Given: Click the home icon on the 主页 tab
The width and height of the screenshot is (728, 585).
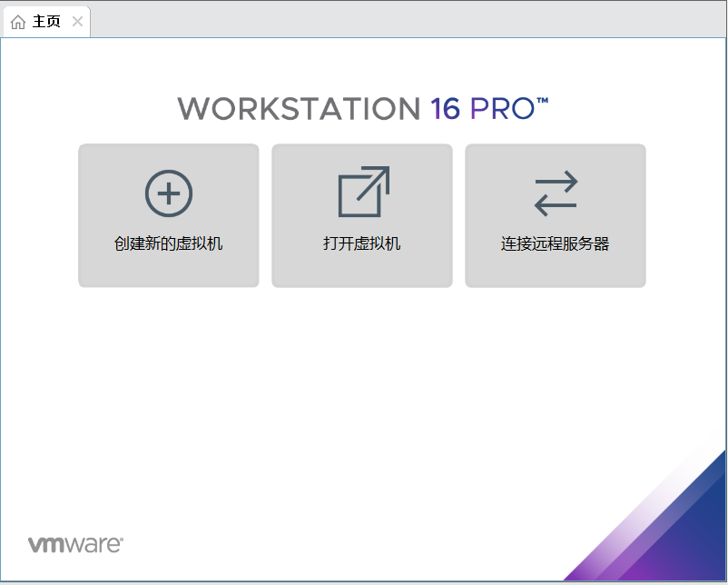Looking at the screenshot, I should pos(18,22).
